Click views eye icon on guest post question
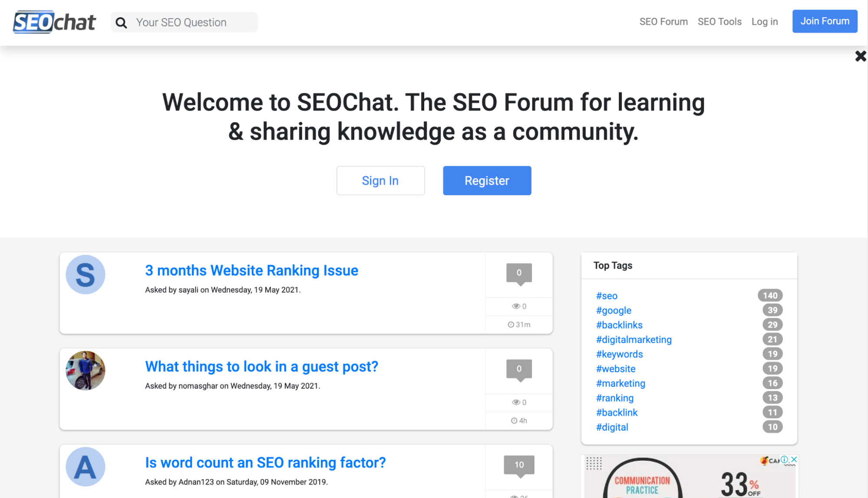The height and width of the screenshot is (498, 868). coord(516,402)
